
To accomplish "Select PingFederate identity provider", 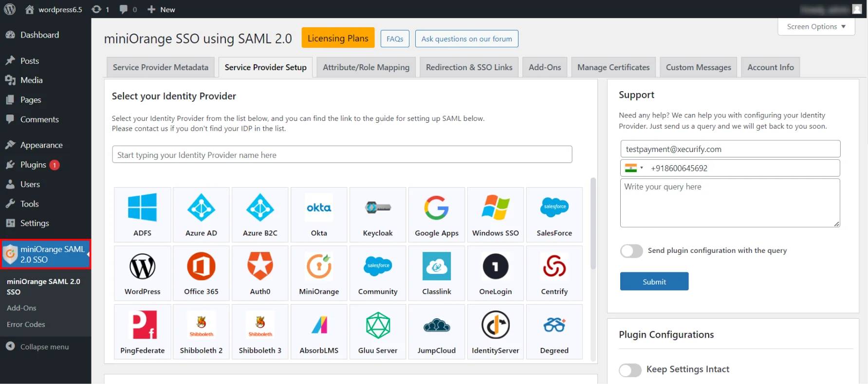I will point(143,332).
